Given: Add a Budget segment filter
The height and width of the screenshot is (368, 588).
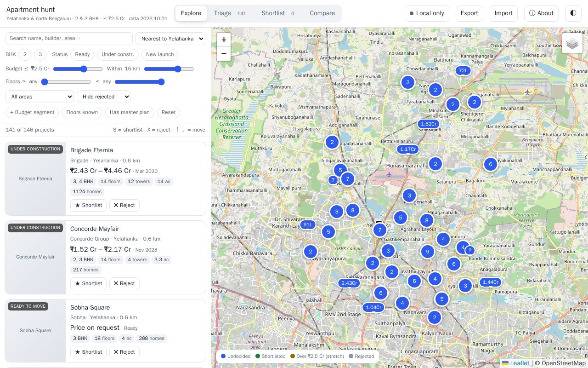Looking at the screenshot, I should (32, 112).
